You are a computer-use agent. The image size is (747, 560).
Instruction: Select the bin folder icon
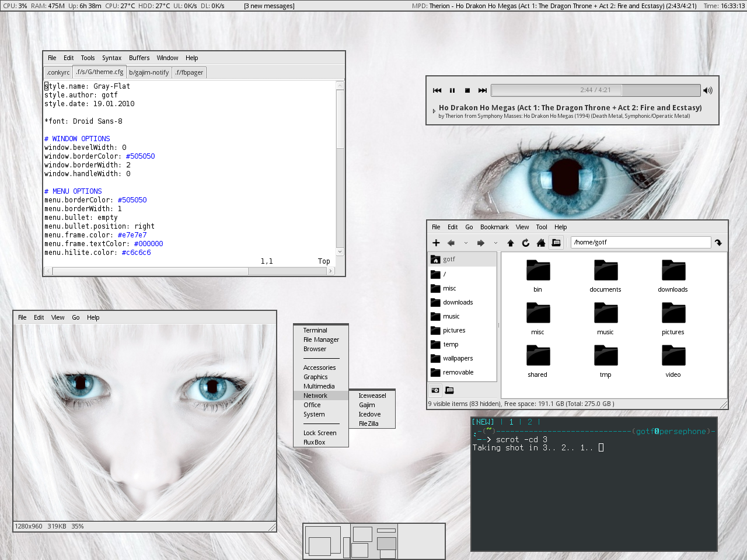(537, 271)
